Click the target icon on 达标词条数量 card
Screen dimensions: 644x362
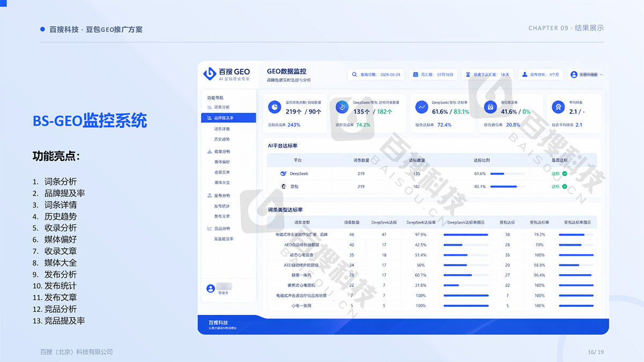coord(342,107)
